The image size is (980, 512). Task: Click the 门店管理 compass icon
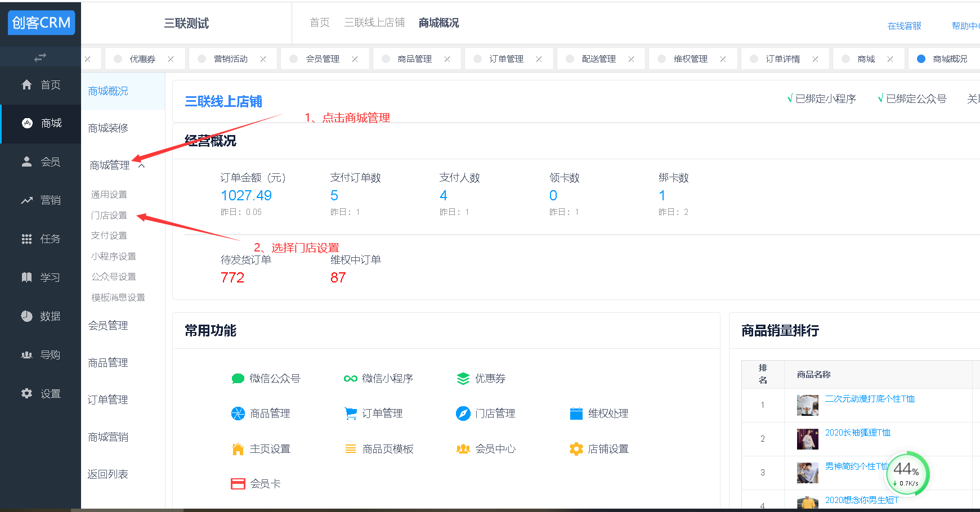[463, 414]
